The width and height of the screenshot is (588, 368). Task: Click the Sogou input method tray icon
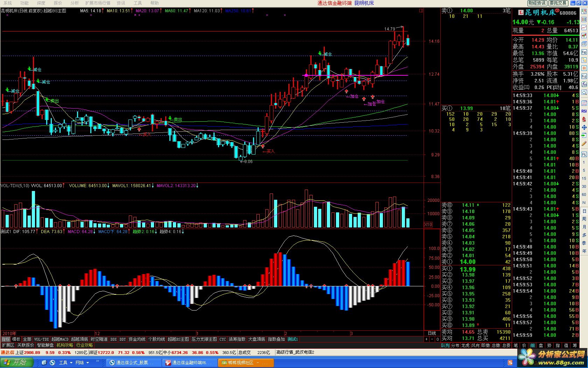pos(510,363)
